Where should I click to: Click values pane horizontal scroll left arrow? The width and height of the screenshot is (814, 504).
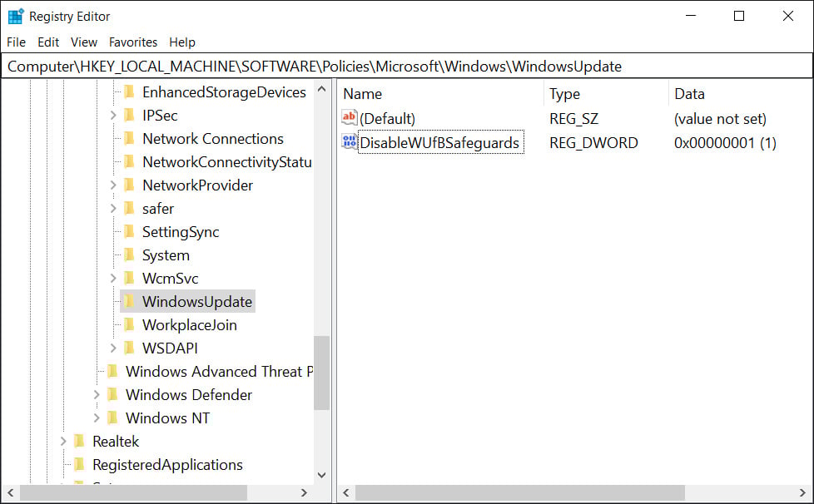tap(347, 492)
